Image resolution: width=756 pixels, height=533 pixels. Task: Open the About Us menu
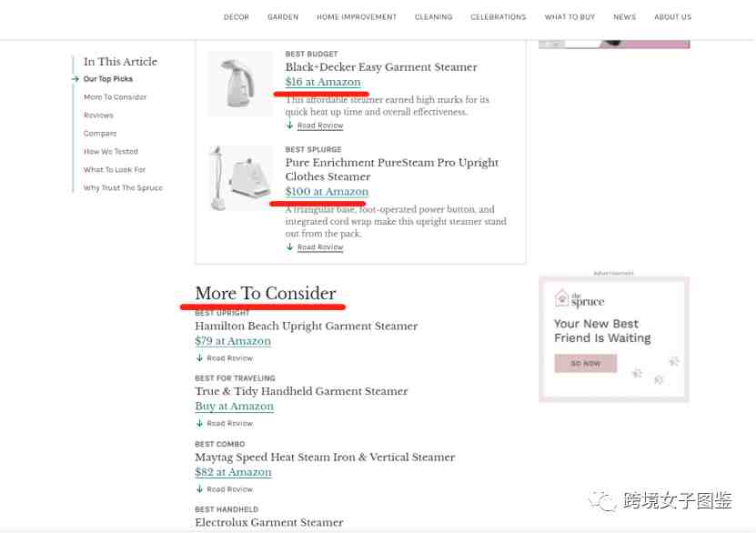pyautogui.click(x=672, y=17)
